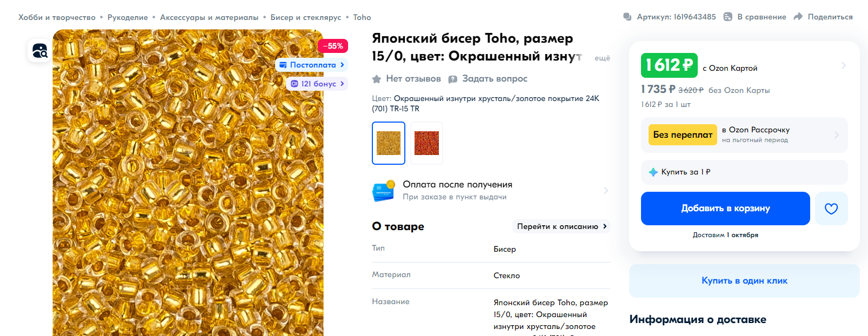
Task: Expand Оплата после получения details arrow
Action: (606, 191)
